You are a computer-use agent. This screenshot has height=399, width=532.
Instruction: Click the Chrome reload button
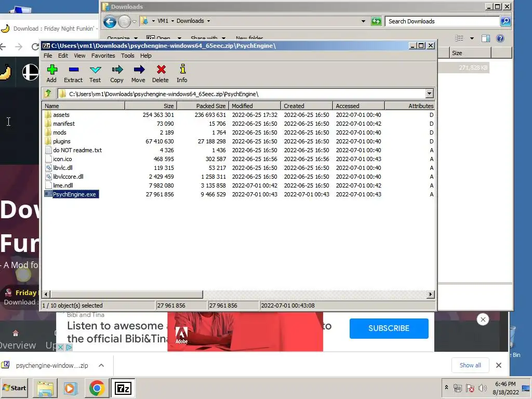click(35, 46)
